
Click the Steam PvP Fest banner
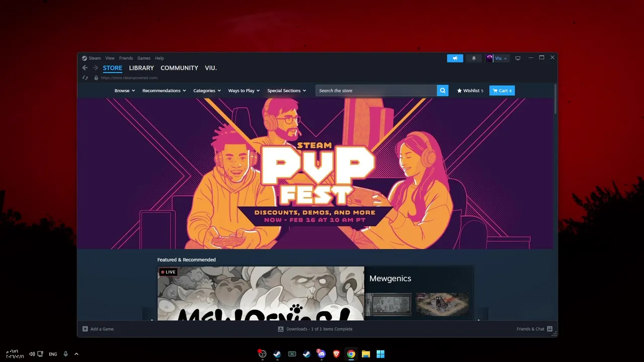click(x=315, y=173)
